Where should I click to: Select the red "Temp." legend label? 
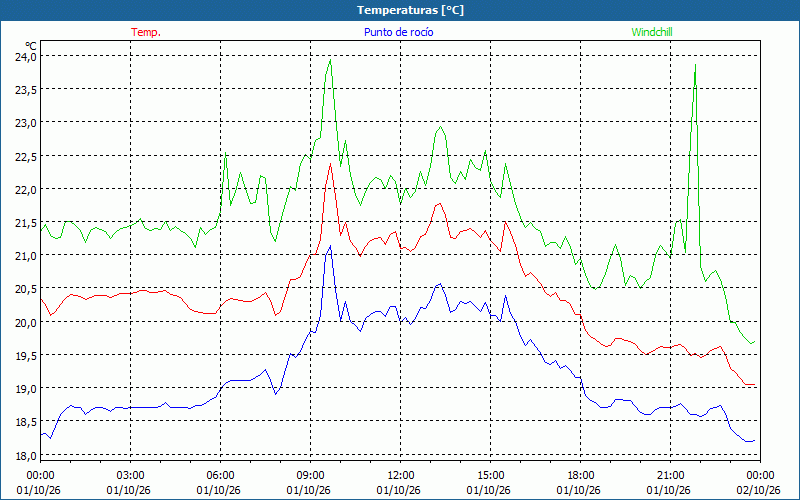pyautogui.click(x=146, y=32)
